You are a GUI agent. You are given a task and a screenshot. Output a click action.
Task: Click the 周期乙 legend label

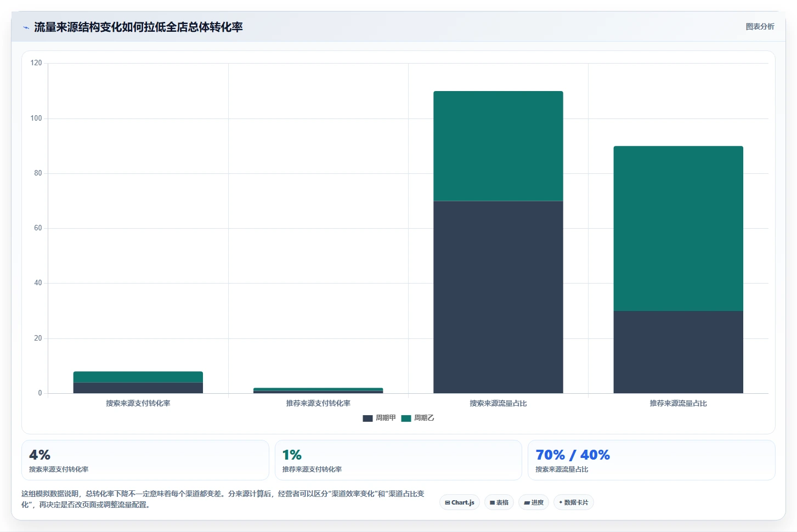(x=424, y=418)
